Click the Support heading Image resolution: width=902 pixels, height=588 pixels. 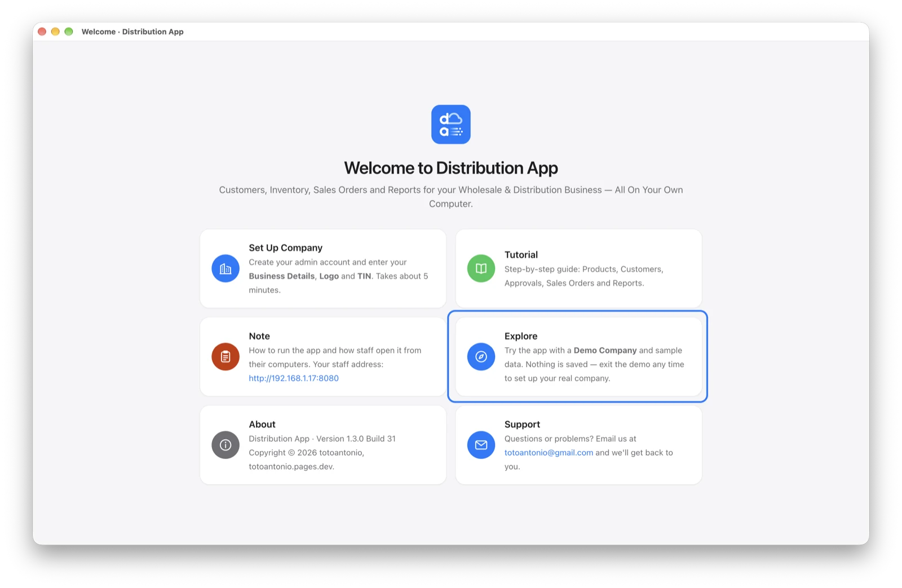point(522,425)
